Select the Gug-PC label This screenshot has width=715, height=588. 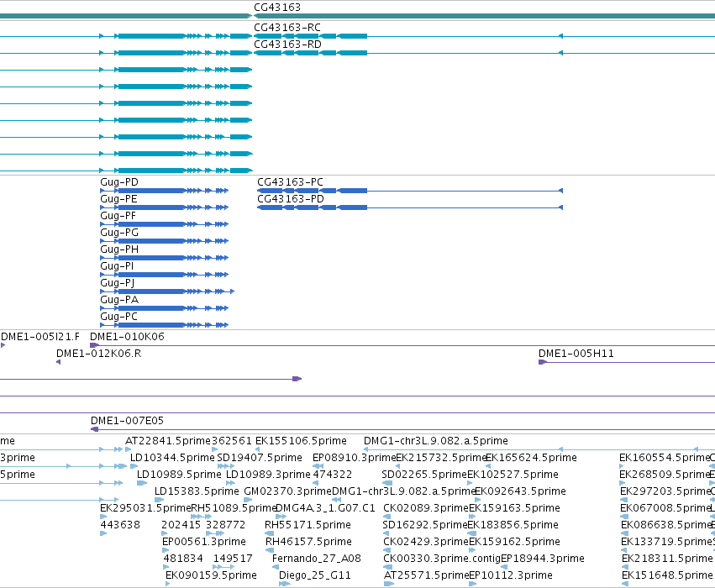(x=118, y=317)
